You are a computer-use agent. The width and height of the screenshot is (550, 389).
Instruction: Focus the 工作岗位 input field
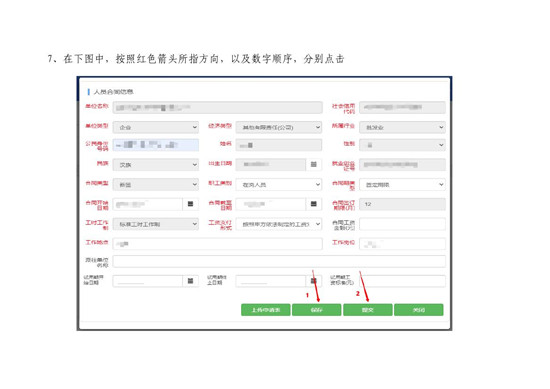[x=402, y=244]
